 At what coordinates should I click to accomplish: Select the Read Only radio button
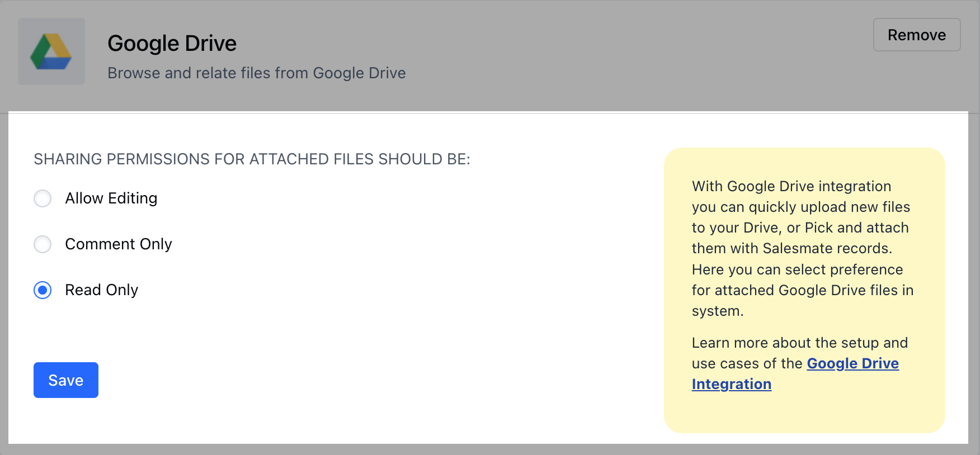click(43, 290)
